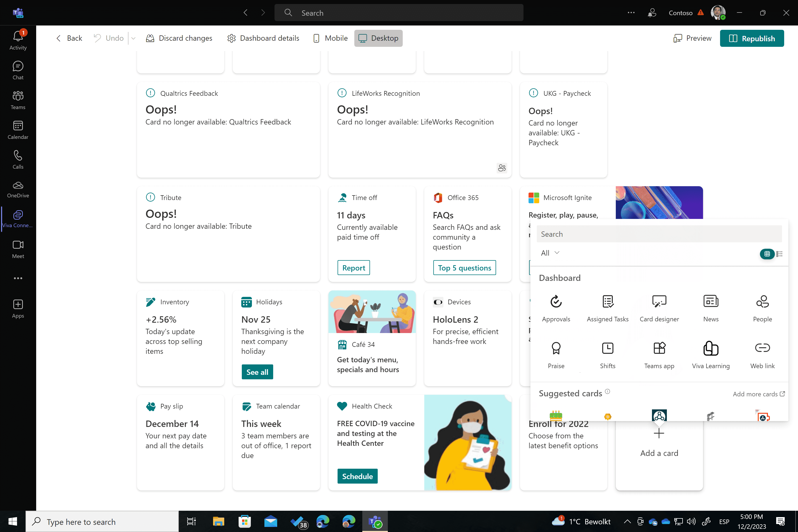
Task: Expand the Undo history dropdown arrow
Action: click(133, 38)
